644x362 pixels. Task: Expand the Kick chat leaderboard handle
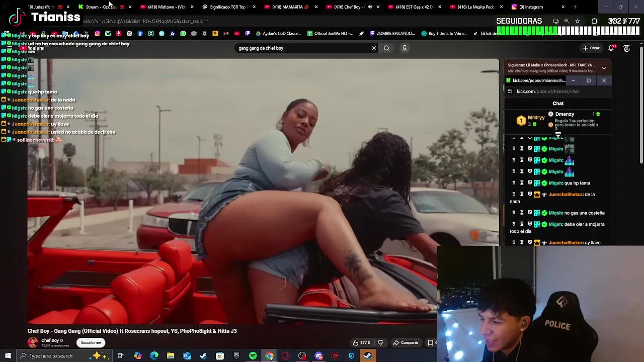(558, 134)
